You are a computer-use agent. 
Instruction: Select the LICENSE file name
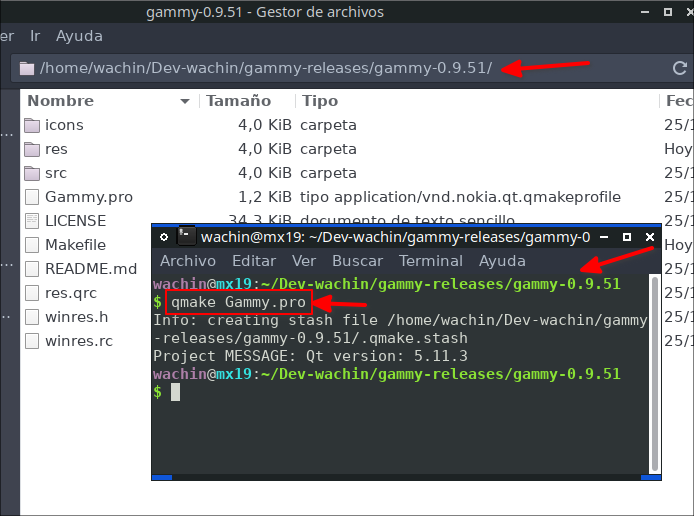(x=75, y=221)
